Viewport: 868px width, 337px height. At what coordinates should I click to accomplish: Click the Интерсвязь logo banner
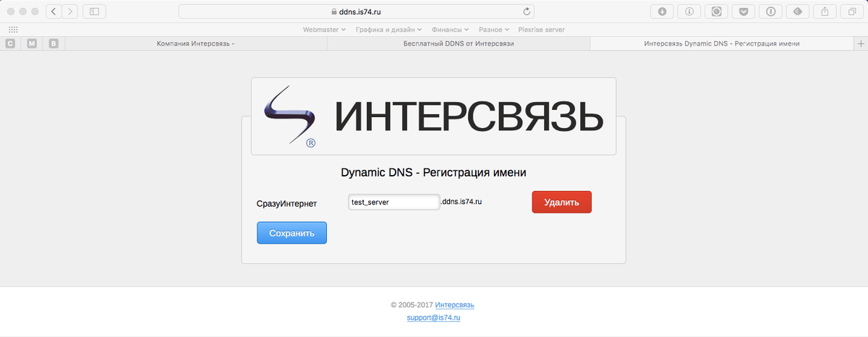(x=433, y=116)
